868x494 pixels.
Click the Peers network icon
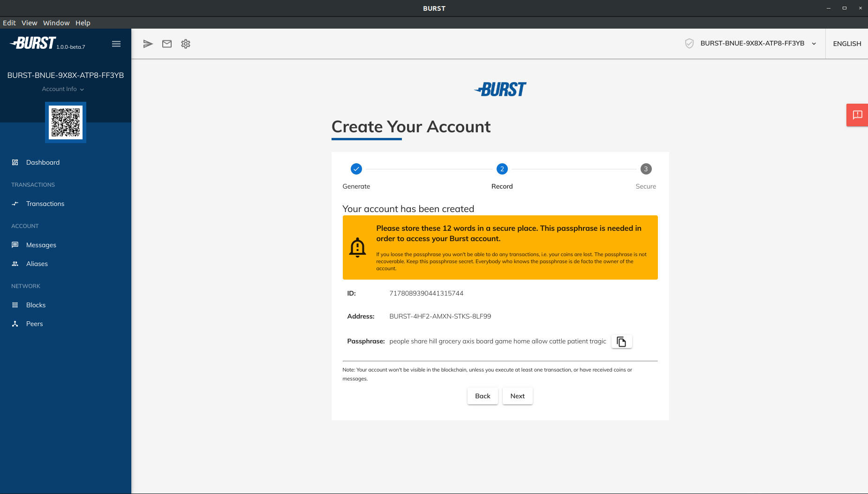[15, 324]
